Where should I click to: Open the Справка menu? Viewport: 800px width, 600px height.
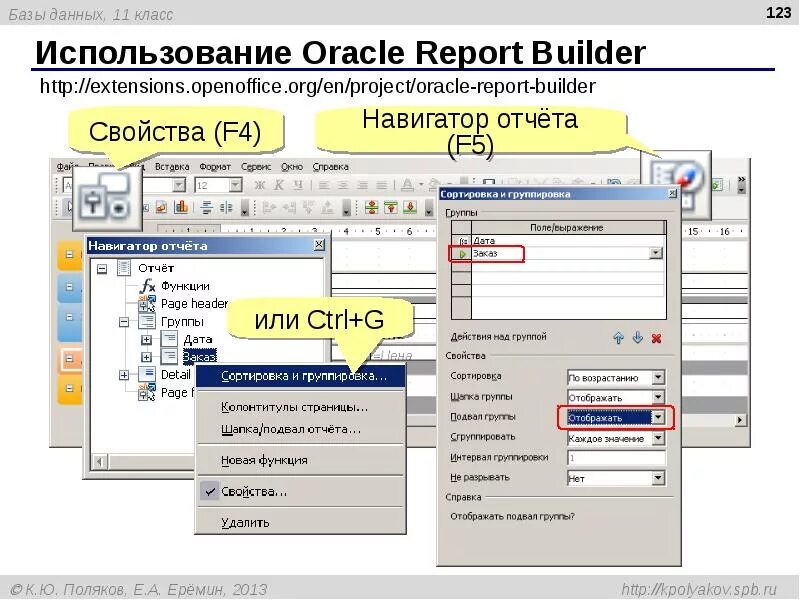coord(330,167)
